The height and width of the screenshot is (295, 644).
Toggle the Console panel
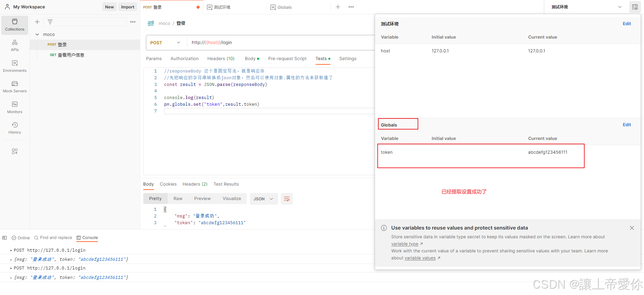click(x=87, y=238)
